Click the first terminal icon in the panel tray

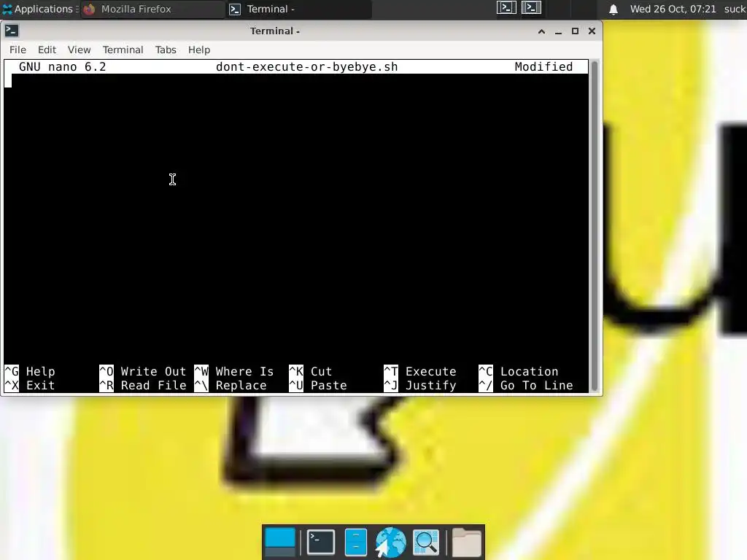[x=506, y=7]
